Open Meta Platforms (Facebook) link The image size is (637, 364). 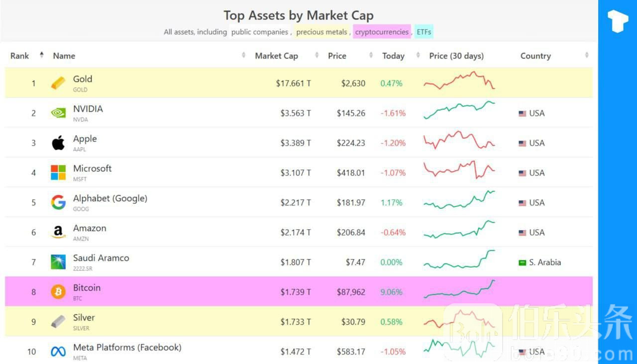coord(127,347)
